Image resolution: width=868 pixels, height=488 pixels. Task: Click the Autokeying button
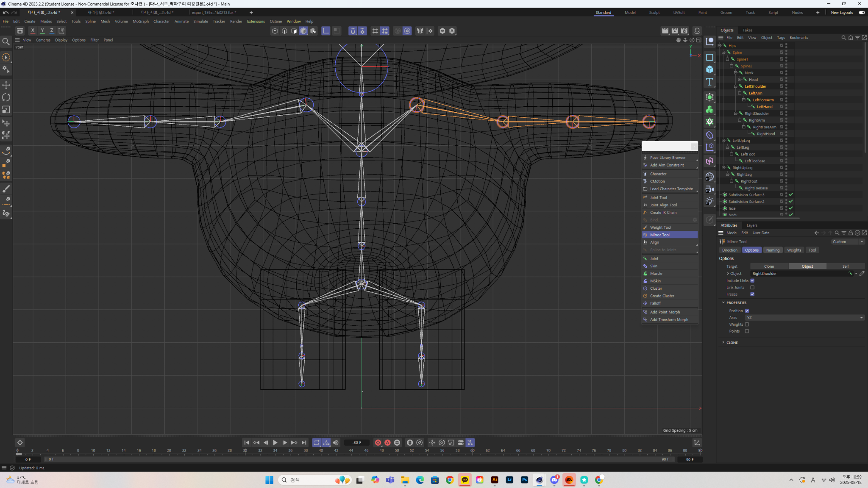point(387,443)
